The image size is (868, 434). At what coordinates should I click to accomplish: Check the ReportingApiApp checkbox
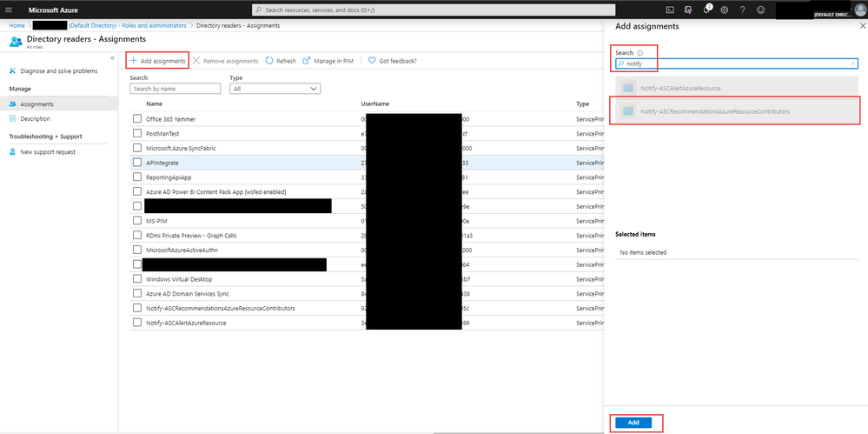coord(136,177)
